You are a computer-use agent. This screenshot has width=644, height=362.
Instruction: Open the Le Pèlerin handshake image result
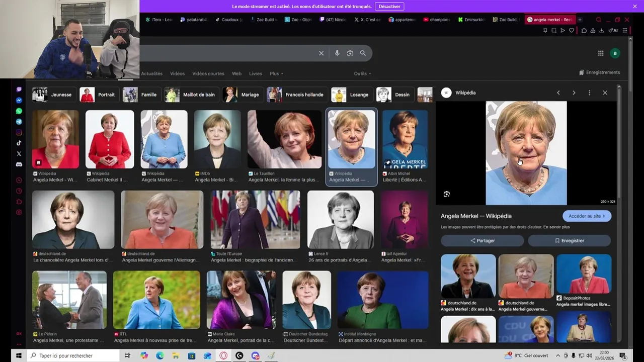tap(69, 300)
